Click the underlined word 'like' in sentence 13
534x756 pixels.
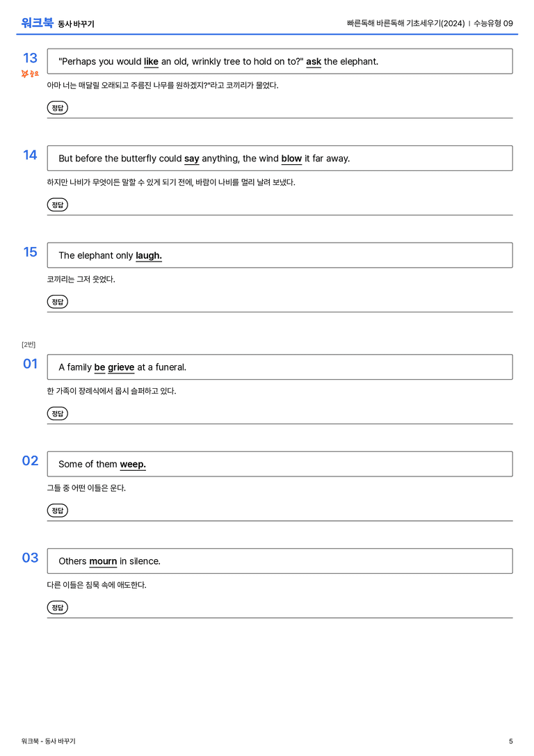[151, 62]
